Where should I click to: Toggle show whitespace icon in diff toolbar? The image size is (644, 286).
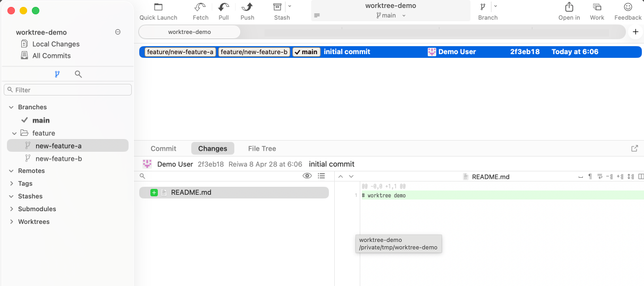(x=581, y=176)
